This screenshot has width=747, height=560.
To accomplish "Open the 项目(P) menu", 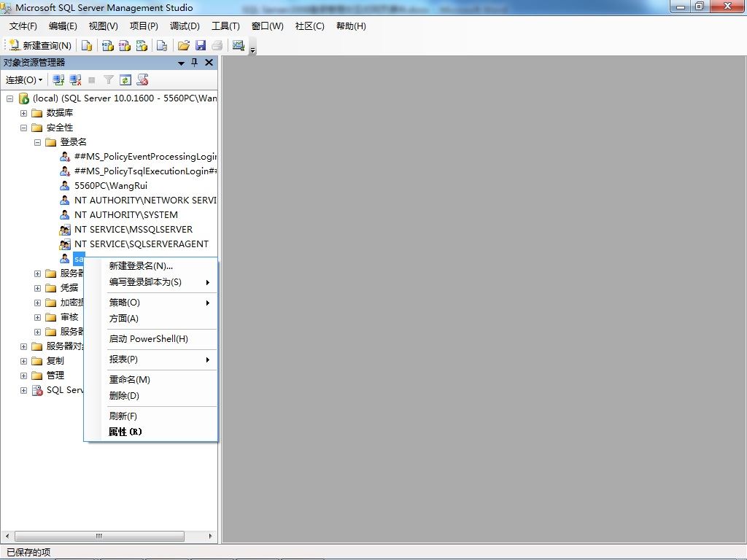I will click(x=144, y=26).
